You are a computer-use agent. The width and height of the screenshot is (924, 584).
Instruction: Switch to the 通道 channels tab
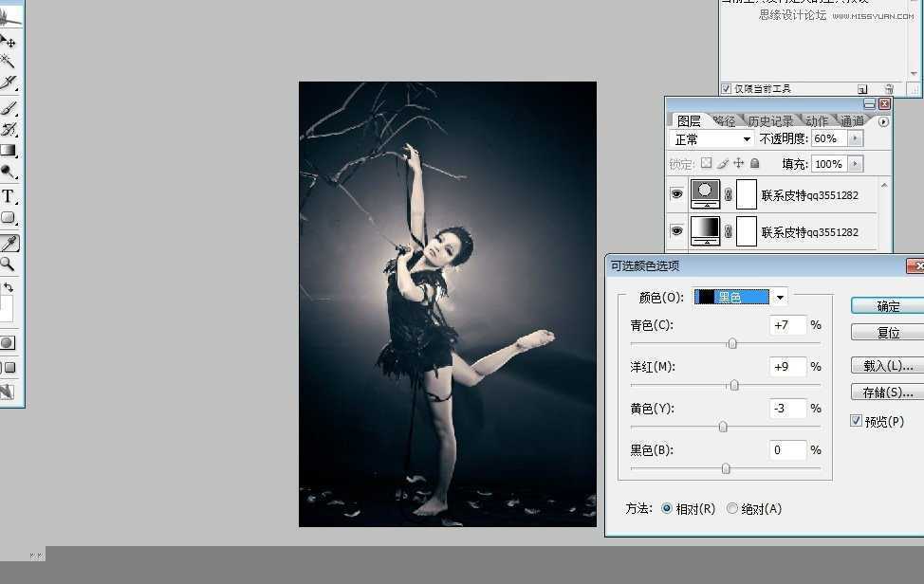point(852,121)
